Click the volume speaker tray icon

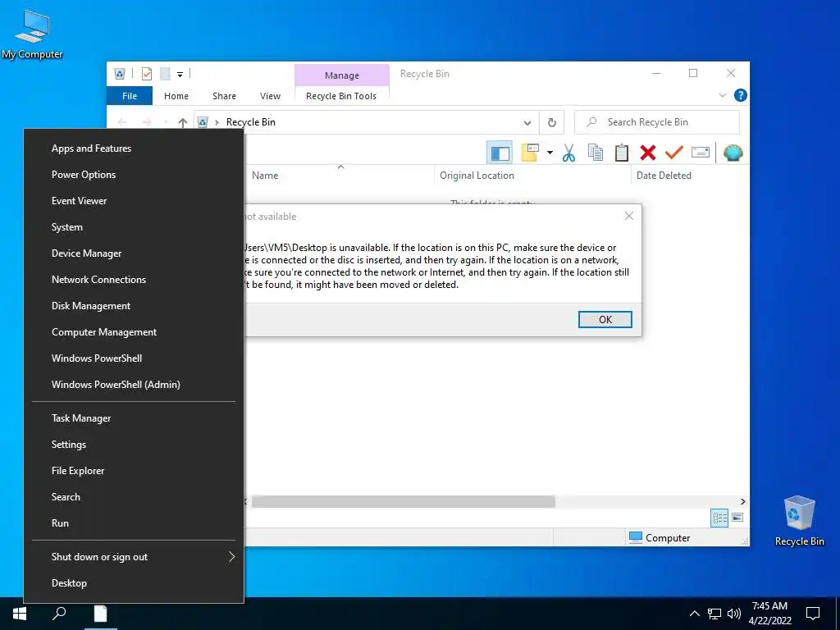click(733, 614)
